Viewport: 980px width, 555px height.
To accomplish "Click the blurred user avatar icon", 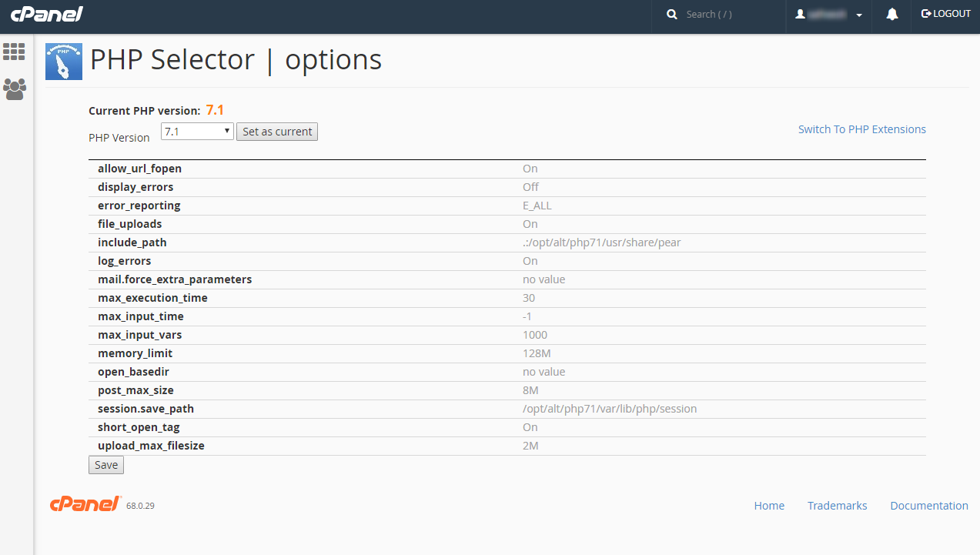I will pyautogui.click(x=801, y=14).
